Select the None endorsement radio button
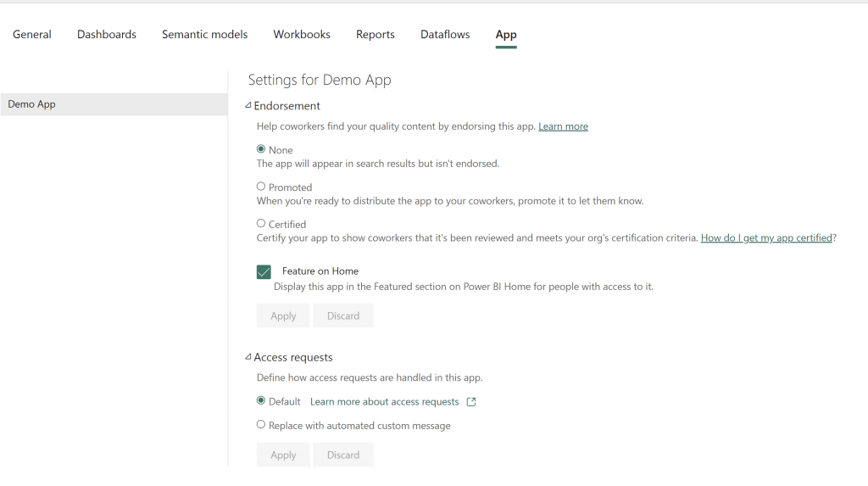This screenshot has height=486, width=868. (x=261, y=149)
